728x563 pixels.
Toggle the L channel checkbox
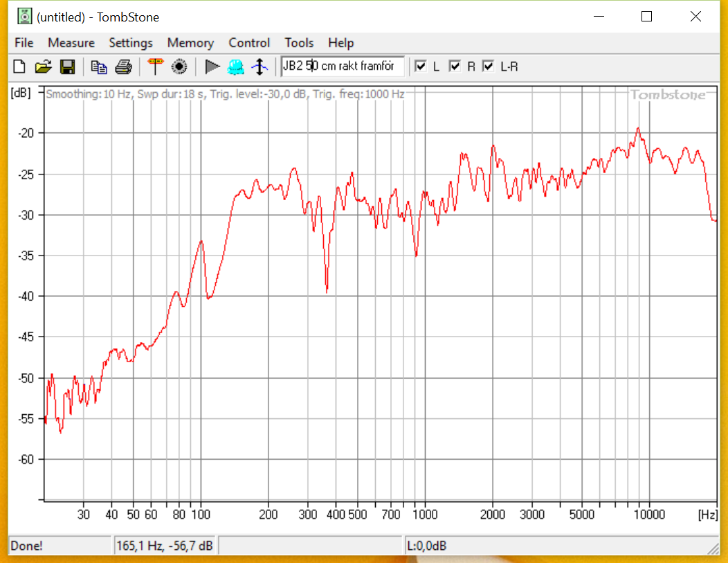coord(421,66)
